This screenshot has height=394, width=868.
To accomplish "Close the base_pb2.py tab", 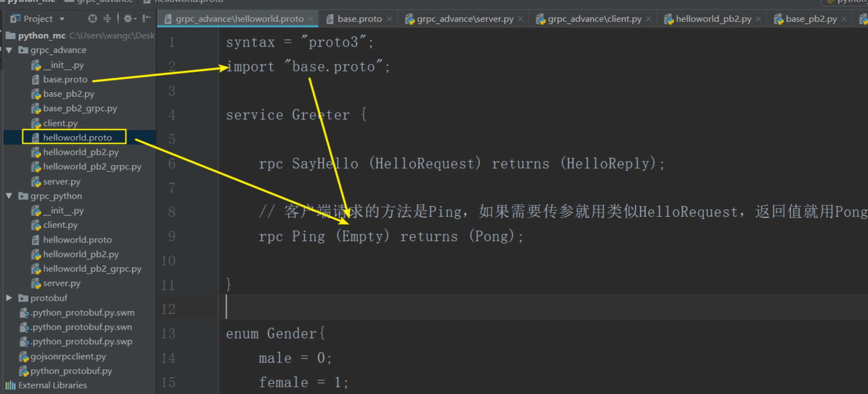I will [x=844, y=19].
